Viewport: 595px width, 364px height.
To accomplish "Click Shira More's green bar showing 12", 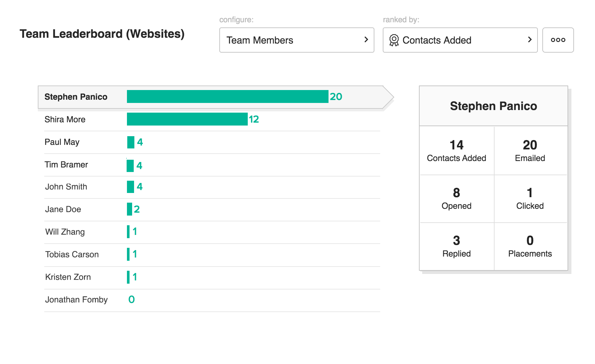I will pyautogui.click(x=187, y=119).
